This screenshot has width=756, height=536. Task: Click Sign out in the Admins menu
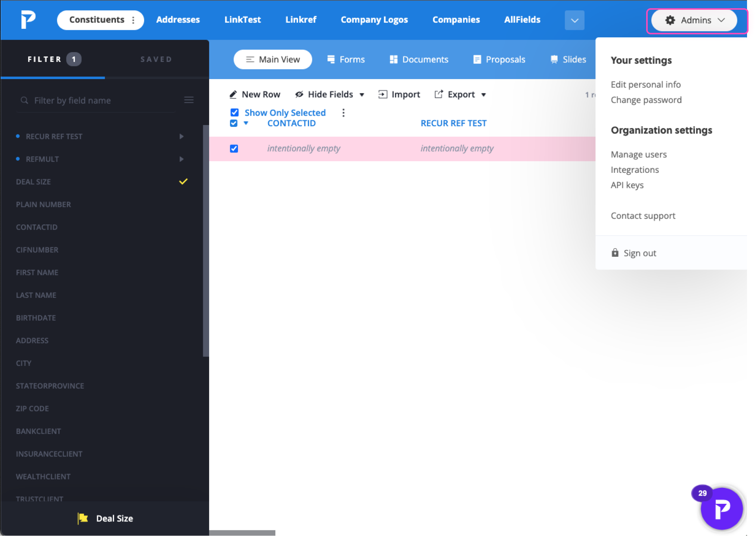coord(639,253)
